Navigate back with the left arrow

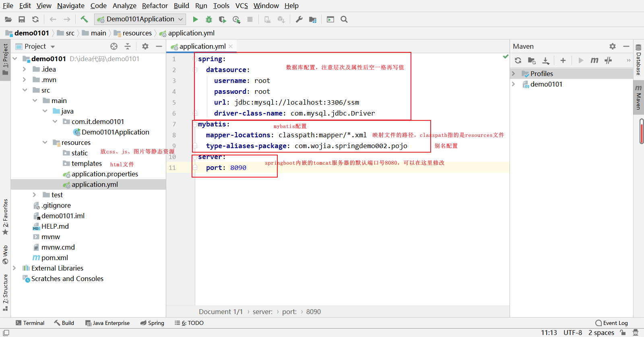coord(53,19)
